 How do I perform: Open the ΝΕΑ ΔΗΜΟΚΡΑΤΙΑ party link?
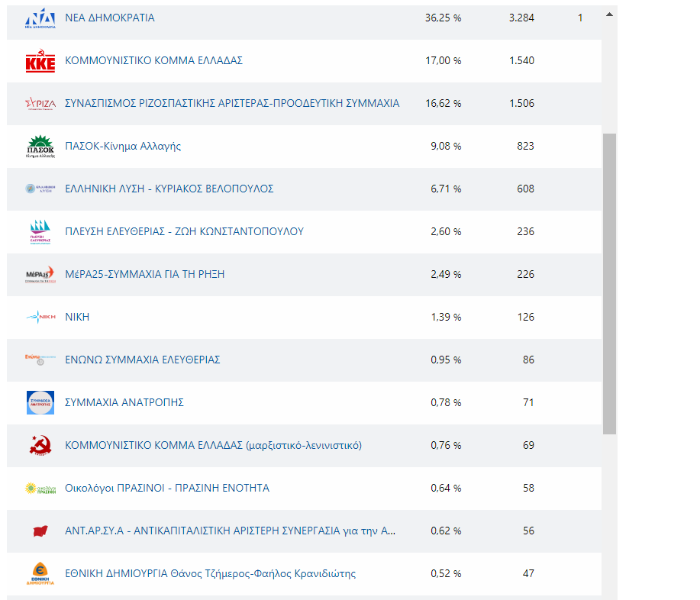click(x=110, y=18)
